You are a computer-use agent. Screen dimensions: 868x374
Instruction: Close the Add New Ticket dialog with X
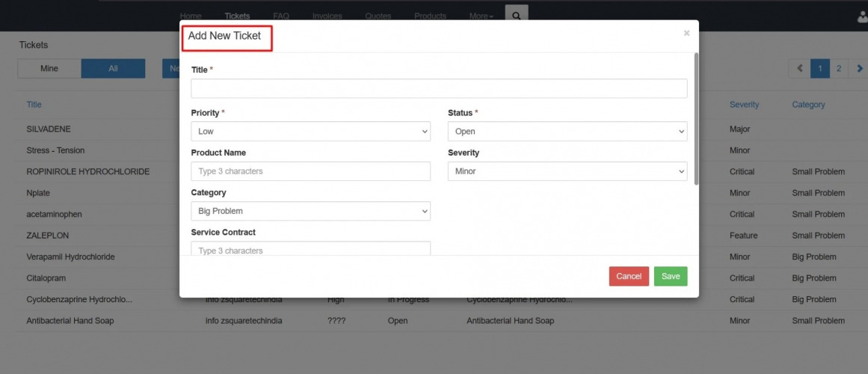tap(686, 33)
